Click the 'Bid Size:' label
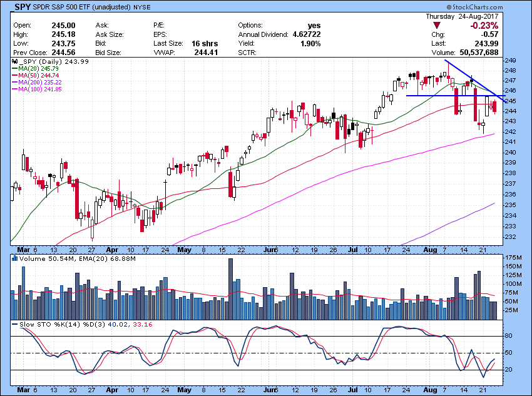 click(x=108, y=53)
